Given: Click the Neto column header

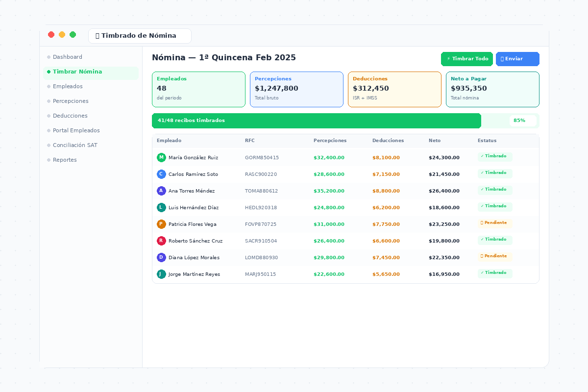Looking at the screenshot, I should tap(435, 141).
